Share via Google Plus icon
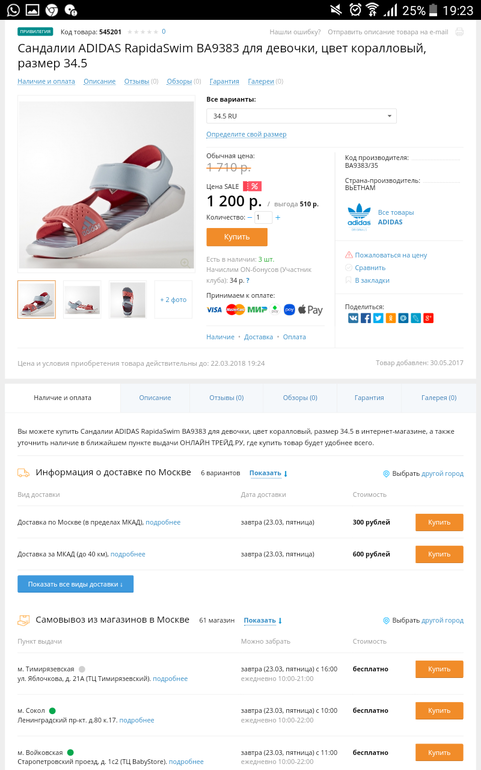The height and width of the screenshot is (770, 481). pyautogui.click(x=428, y=318)
